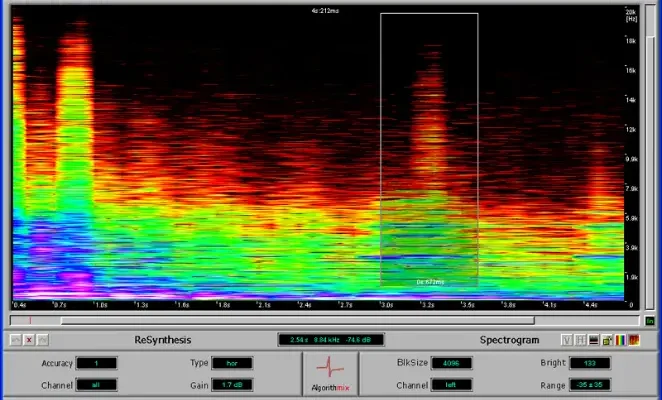Toggle the lock icon in Spectrogram bar
Viewport: 662px width, 400px height.
(x=607, y=340)
